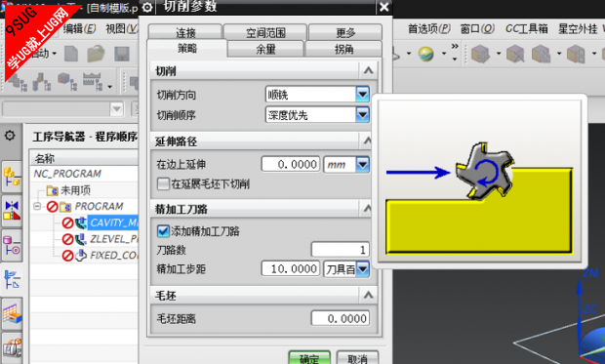Click the stacked cubes toolbar icon
The image size is (605, 364).
tap(541, 54)
